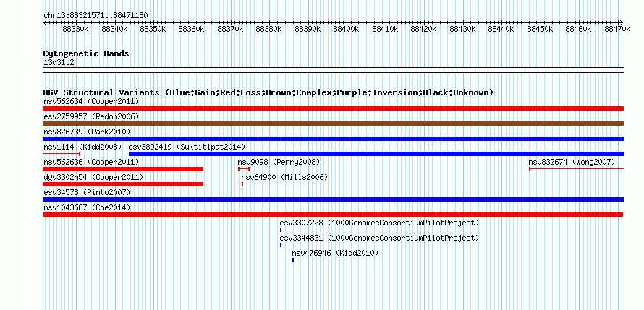644x310 pixels.
Task: Open the nsv1043687 (Coe2014) variant label
Action: pos(87,207)
